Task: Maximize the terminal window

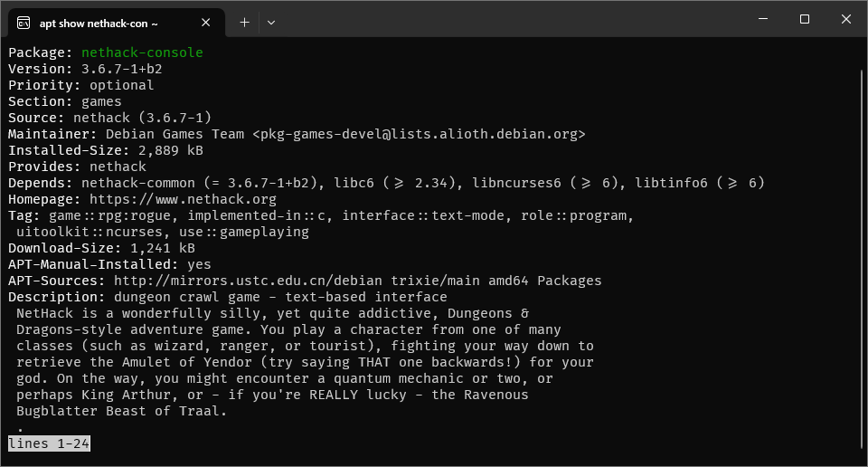Action: click(x=804, y=19)
